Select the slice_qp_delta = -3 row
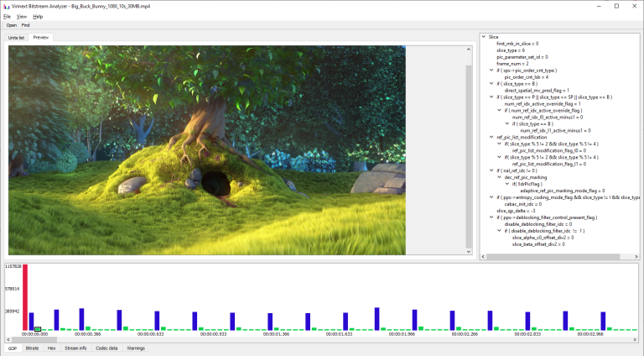The height and width of the screenshot is (356, 644). (x=516, y=211)
